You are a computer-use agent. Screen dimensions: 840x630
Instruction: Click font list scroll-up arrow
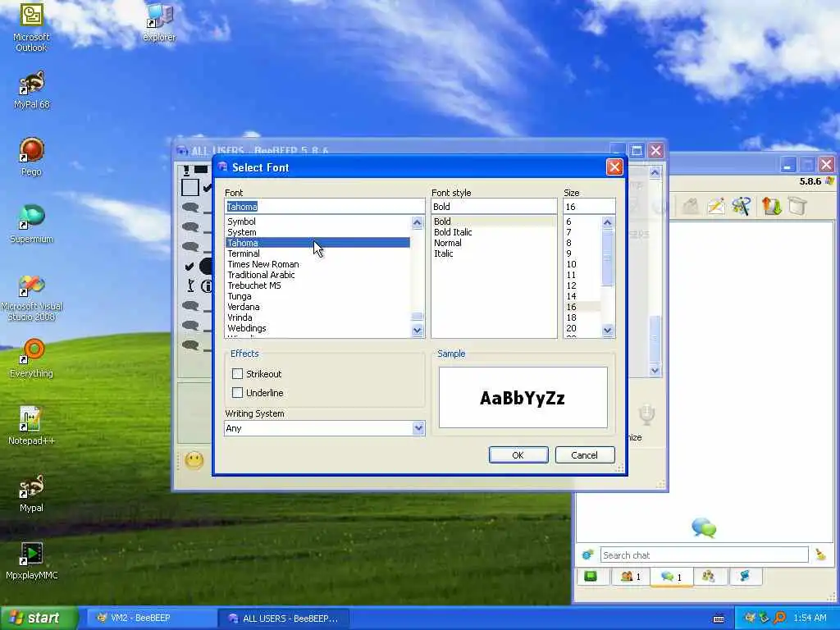418,222
